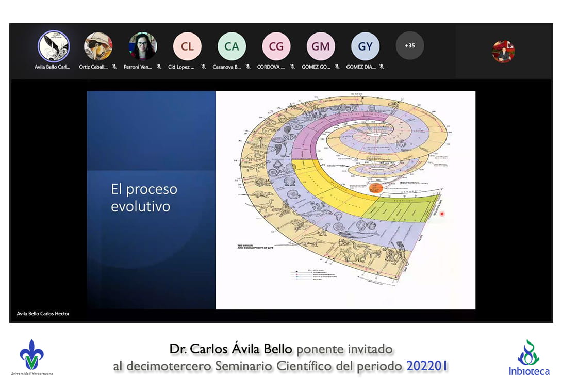
Task: Click the self-view avatar at top right
Action: pyautogui.click(x=503, y=52)
